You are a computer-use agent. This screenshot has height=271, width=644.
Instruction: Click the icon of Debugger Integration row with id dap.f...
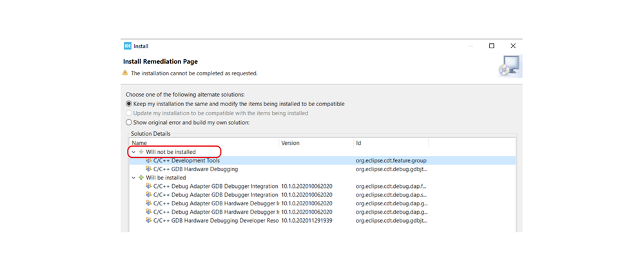pyautogui.click(x=149, y=186)
